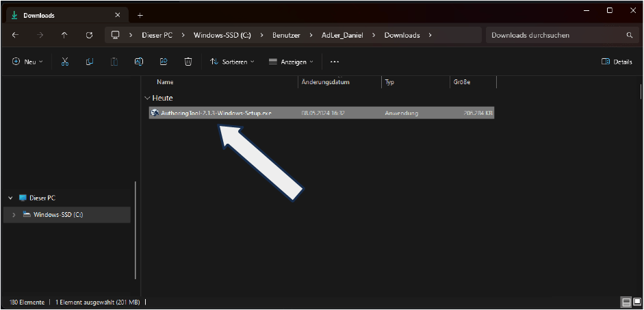
Task: Click the Rename icon in toolbar
Action: [138, 62]
